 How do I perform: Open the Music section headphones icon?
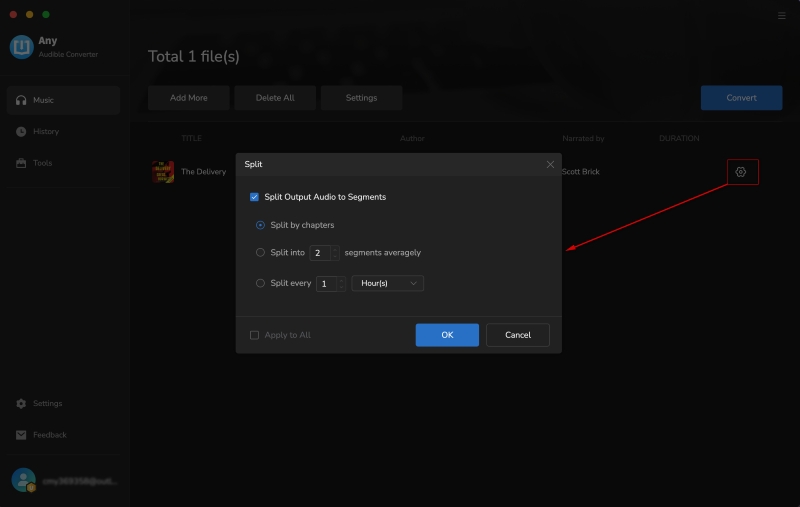coord(21,100)
